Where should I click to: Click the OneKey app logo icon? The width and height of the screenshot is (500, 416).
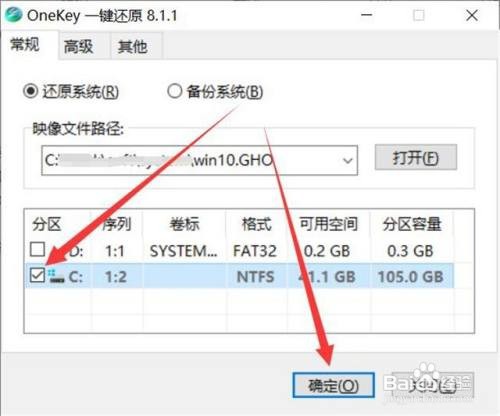coord(14,15)
